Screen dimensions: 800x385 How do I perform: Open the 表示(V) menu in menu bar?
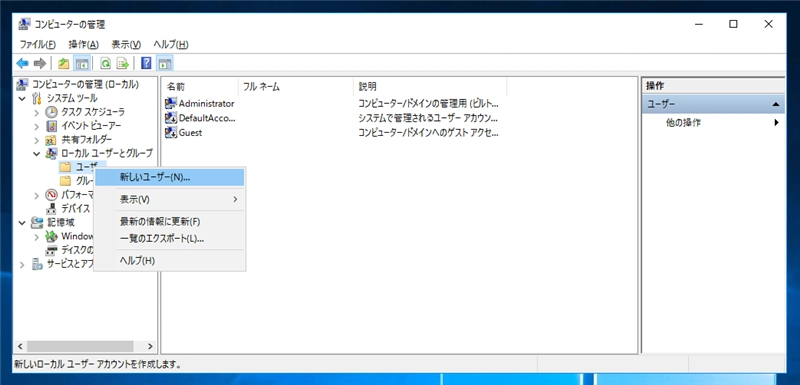pyautogui.click(x=126, y=44)
